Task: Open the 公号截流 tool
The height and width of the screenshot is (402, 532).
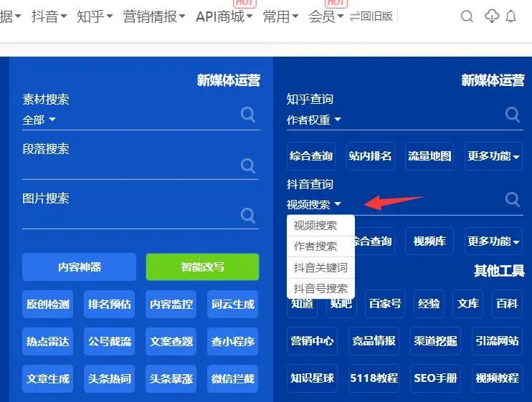Action: coord(109,341)
